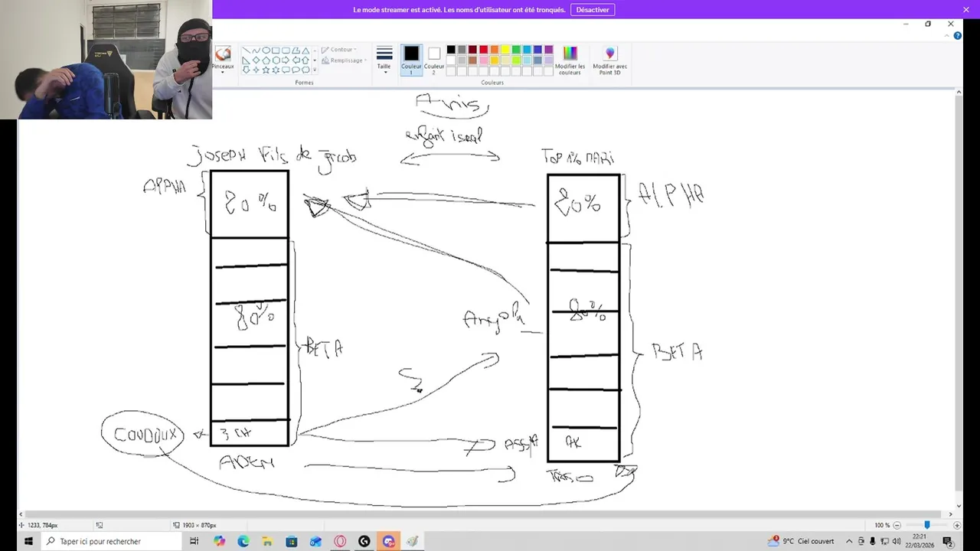Open File Explorer from the taskbar
The image size is (980, 551).
(267, 541)
